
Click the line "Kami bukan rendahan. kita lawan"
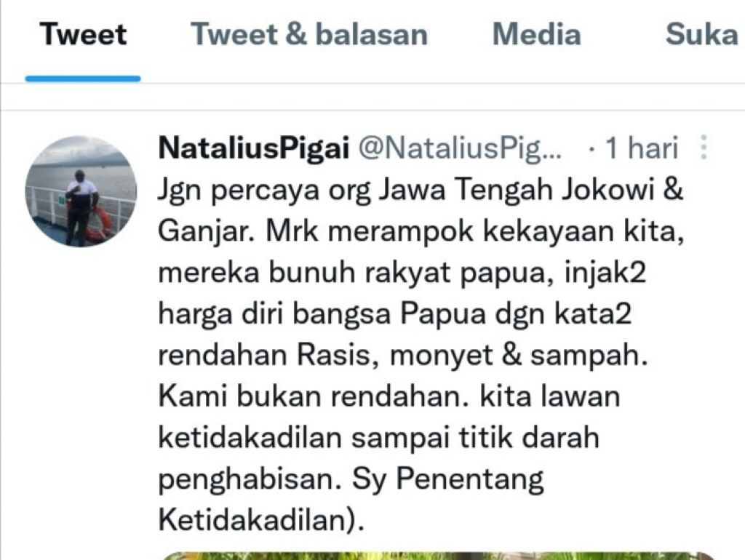click(389, 396)
